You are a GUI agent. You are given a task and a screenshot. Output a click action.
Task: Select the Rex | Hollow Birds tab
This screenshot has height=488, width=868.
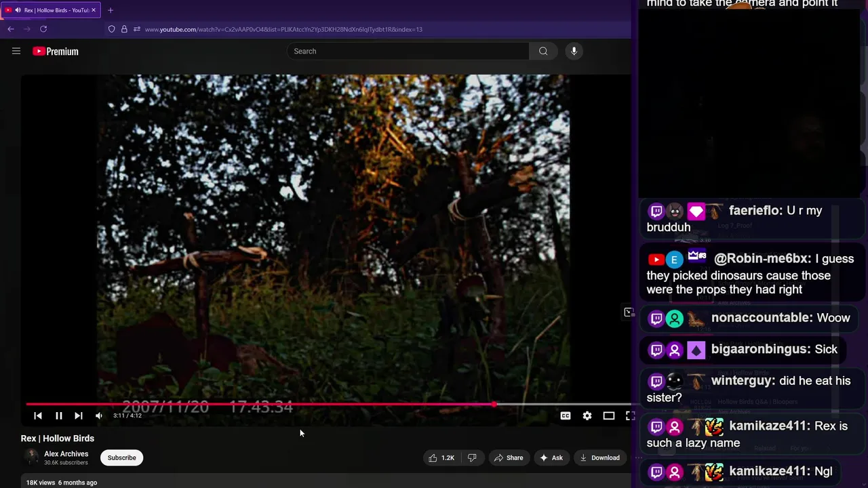tap(52, 10)
